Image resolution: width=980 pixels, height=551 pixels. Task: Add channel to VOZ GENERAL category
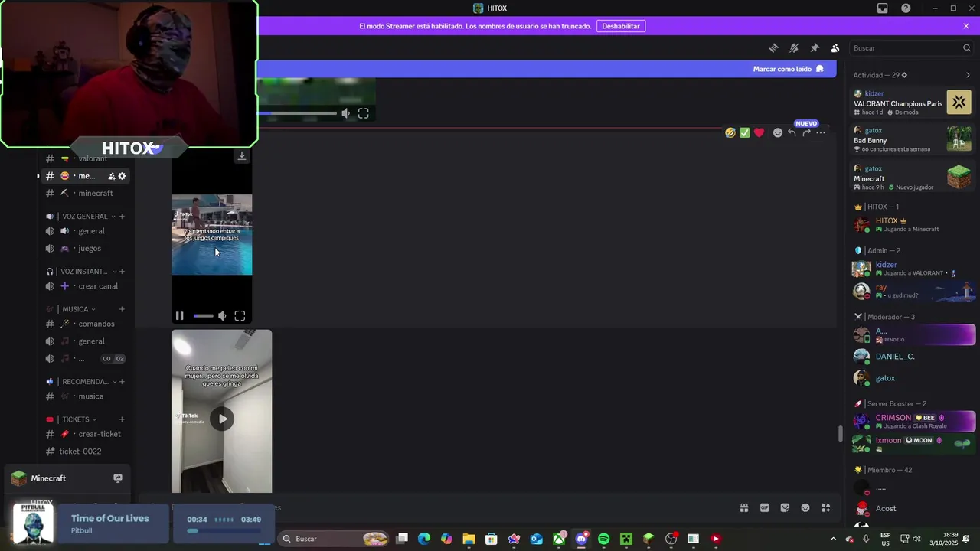122,216
